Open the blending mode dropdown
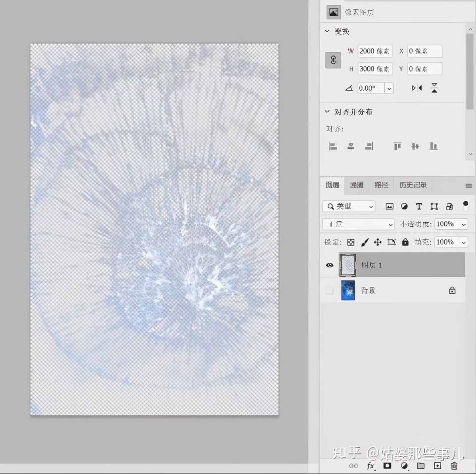This screenshot has height=475, width=476. (x=358, y=224)
